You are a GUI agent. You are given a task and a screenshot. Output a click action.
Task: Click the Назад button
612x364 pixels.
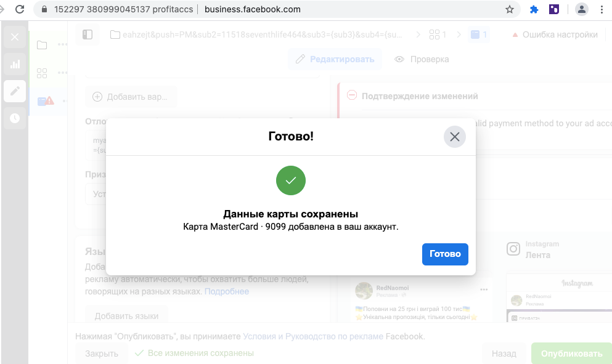pyautogui.click(x=504, y=354)
